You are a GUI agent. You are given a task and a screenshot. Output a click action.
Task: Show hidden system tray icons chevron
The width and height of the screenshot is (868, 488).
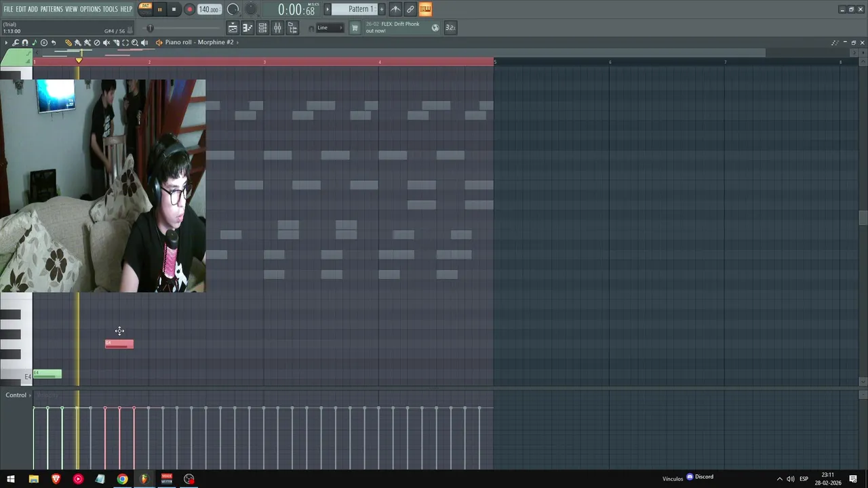779,479
